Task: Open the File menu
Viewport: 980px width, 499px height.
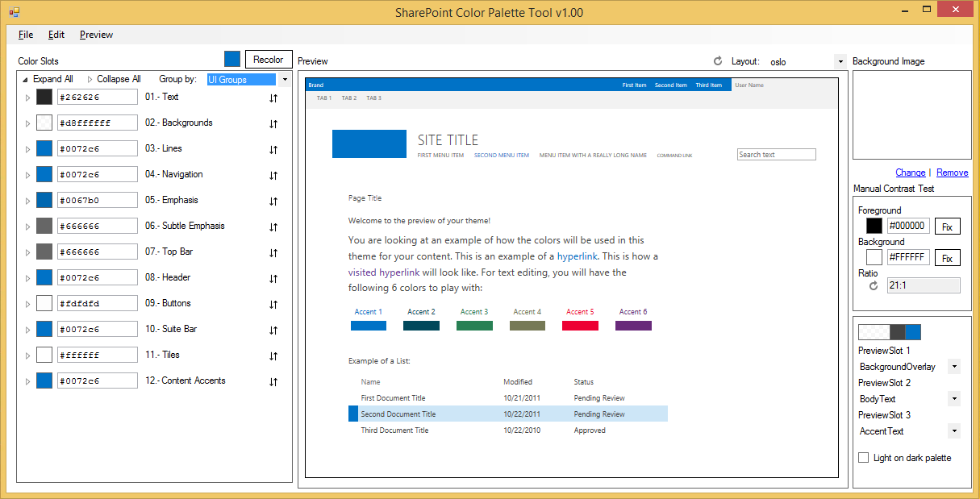Action: (26, 35)
